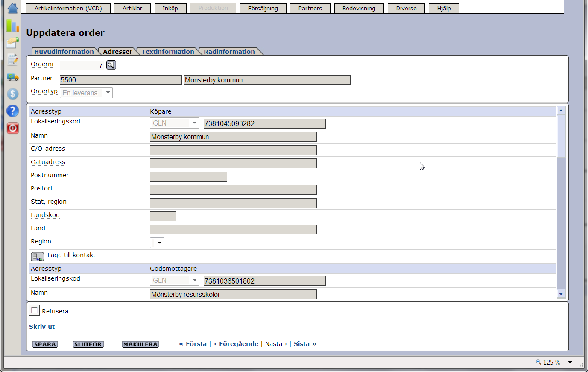Open the Partners menu
This screenshot has width=588, height=372.
(x=310, y=8)
